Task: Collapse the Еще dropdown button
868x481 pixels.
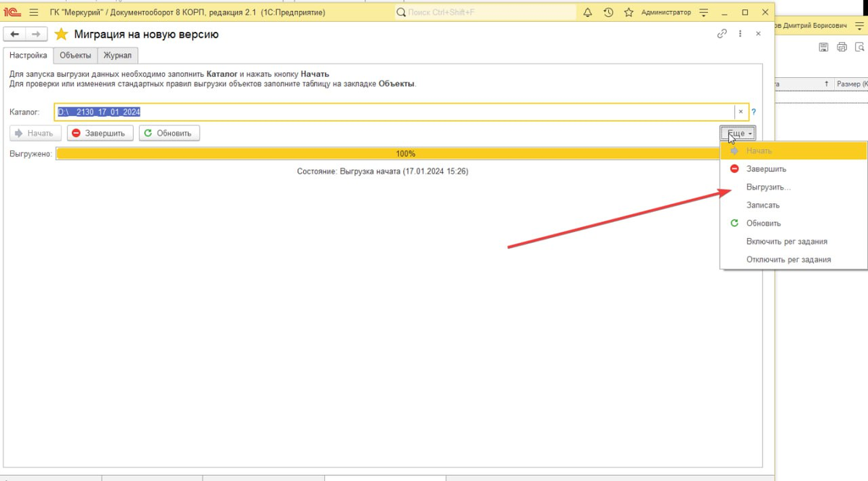Action: click(x=739, y=134)
